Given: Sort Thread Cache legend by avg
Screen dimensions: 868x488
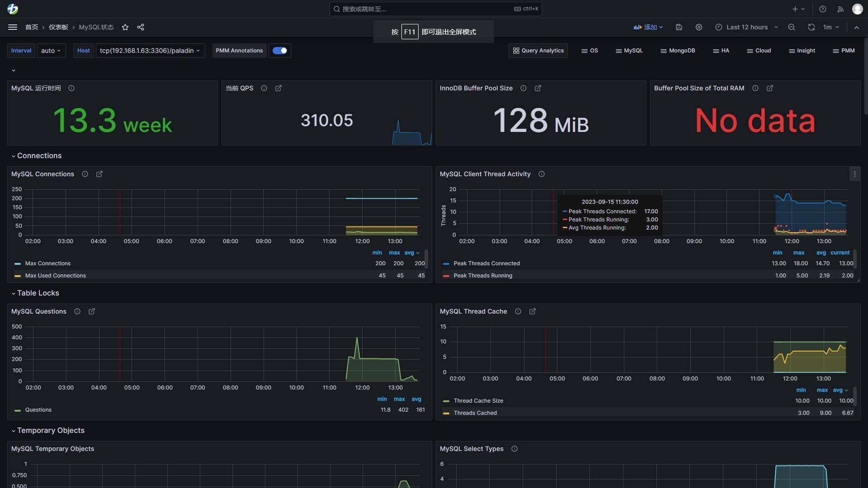Looking at the screenshot, I should click(x=840, y=390).
